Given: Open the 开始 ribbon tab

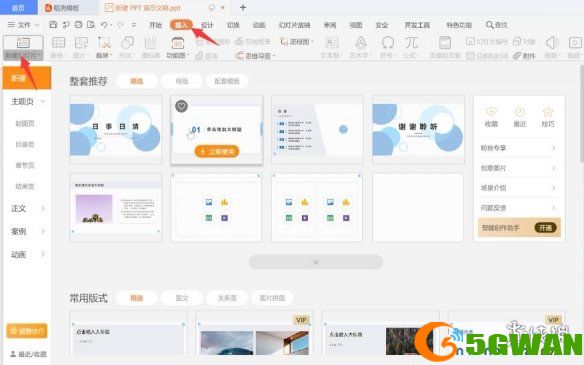Looking at the screenshot, I should (x=155, y=25).
